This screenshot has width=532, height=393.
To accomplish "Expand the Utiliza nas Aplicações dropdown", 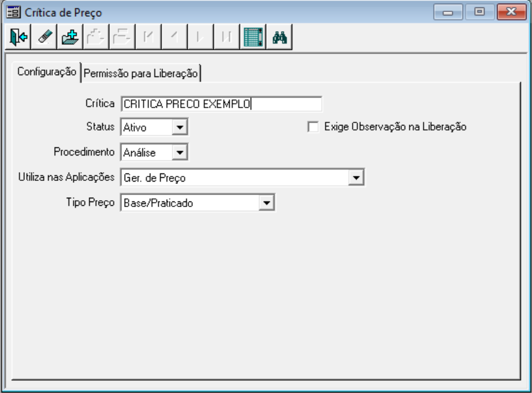I will (x=356, y=177).
